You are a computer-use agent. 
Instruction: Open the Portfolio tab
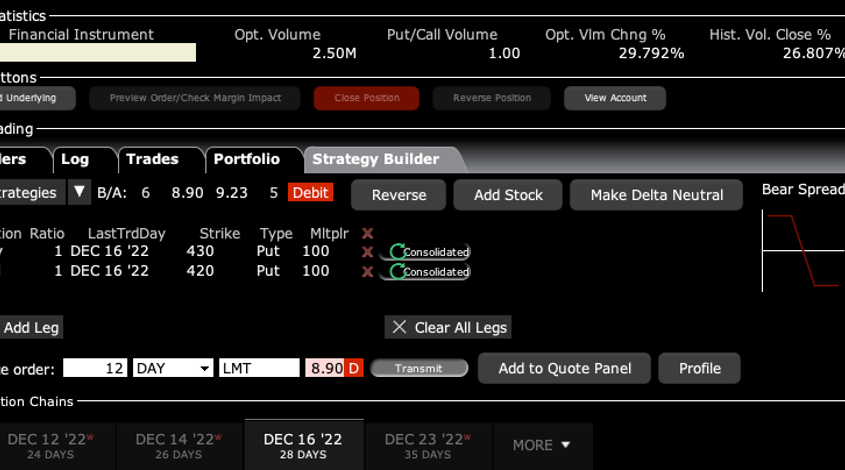(246, 159)
